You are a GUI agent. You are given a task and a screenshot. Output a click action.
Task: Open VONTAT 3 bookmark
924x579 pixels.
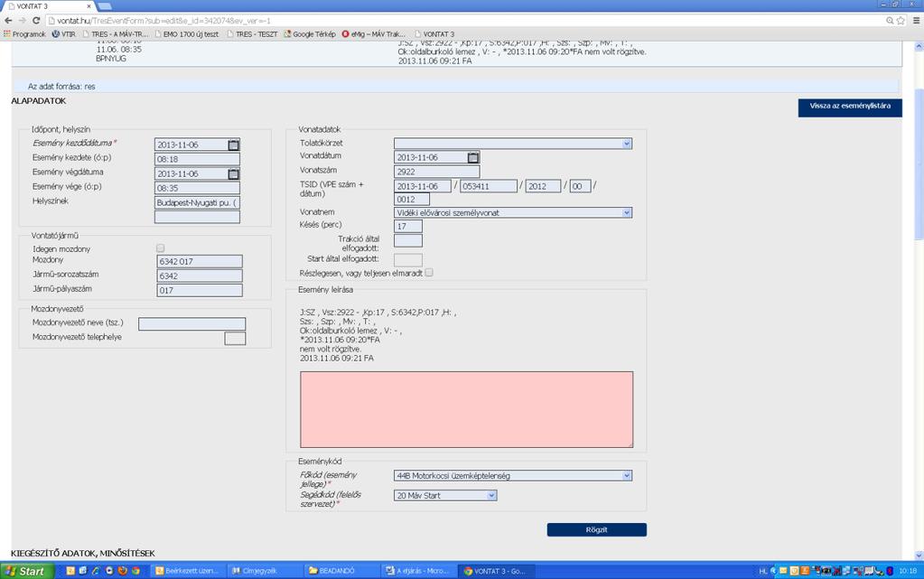tap(434, 34)
